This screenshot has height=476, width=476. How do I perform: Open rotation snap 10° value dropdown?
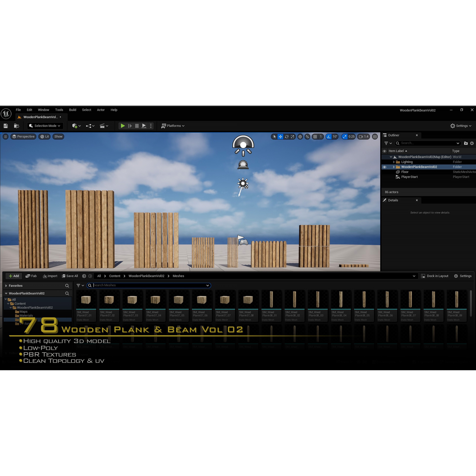click(335, 136)
